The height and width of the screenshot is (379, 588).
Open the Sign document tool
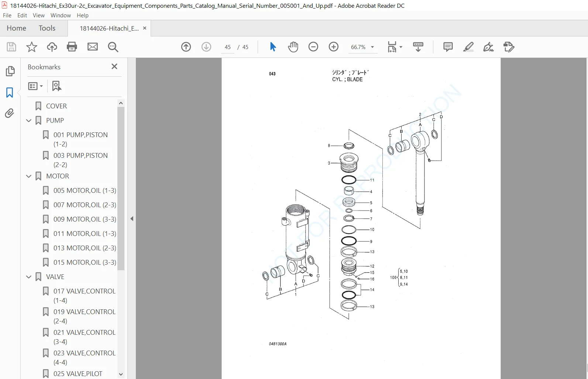coord(488,47)
